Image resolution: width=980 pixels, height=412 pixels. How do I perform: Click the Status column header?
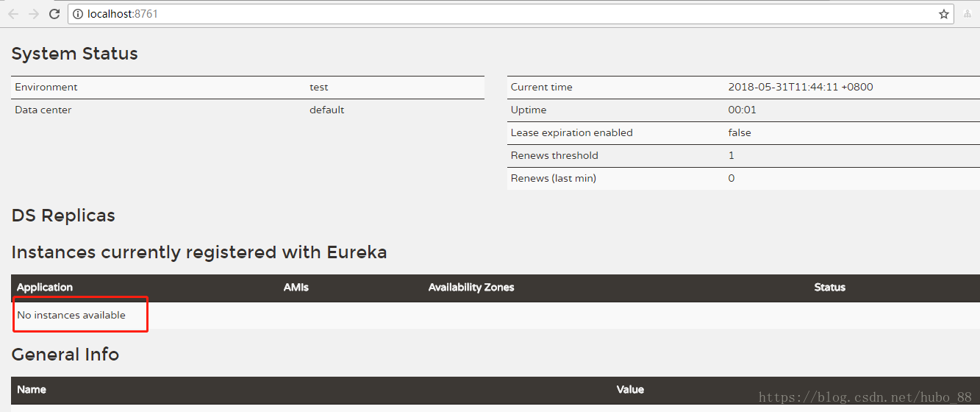pyautogui.click(x=830, y=287)
